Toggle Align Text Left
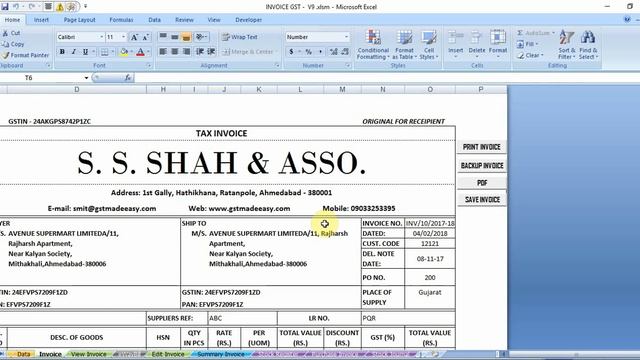 [x=163, y=51]
